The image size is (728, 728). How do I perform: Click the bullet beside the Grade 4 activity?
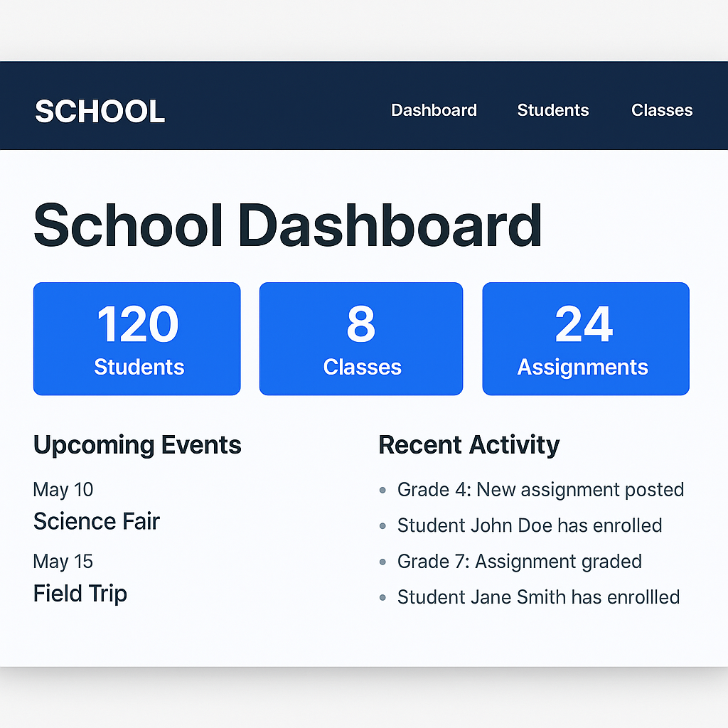coord(383,490)
